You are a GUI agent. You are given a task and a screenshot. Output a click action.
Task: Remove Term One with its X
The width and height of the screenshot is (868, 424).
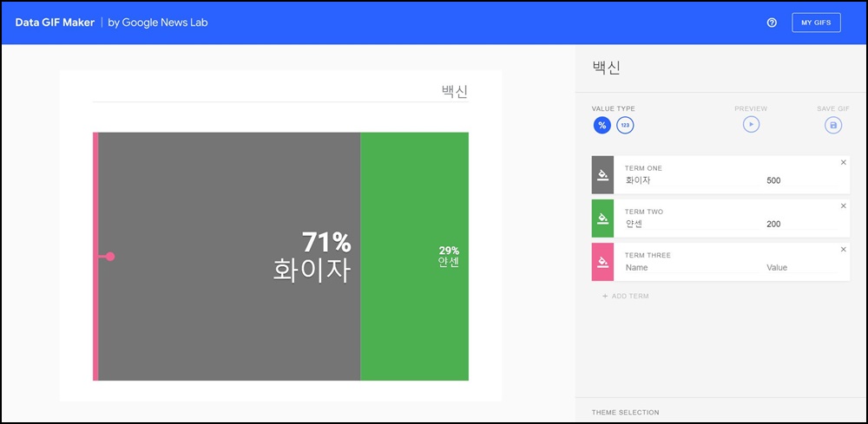[x=843, y=162]
